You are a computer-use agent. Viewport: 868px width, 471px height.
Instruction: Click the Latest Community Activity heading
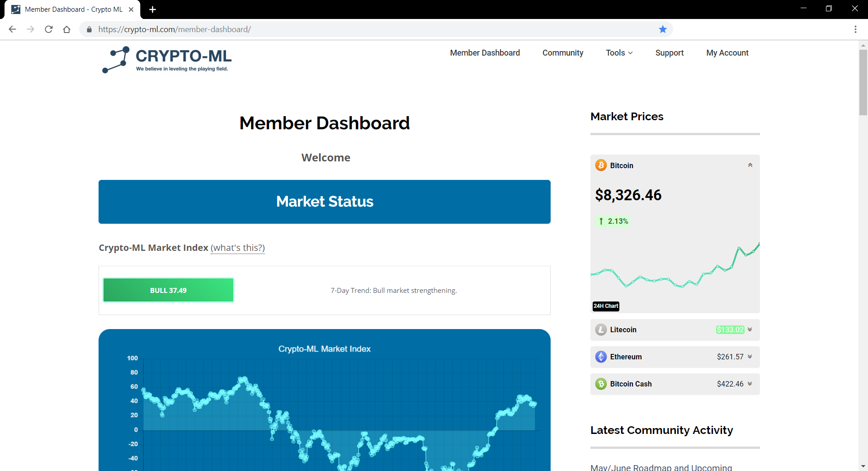point(662,430)
